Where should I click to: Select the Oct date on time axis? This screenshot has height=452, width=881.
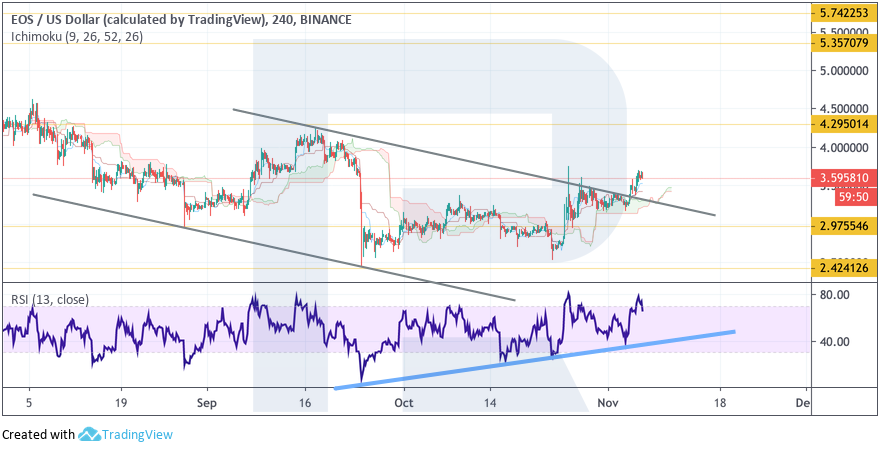[x=404, y=403]
